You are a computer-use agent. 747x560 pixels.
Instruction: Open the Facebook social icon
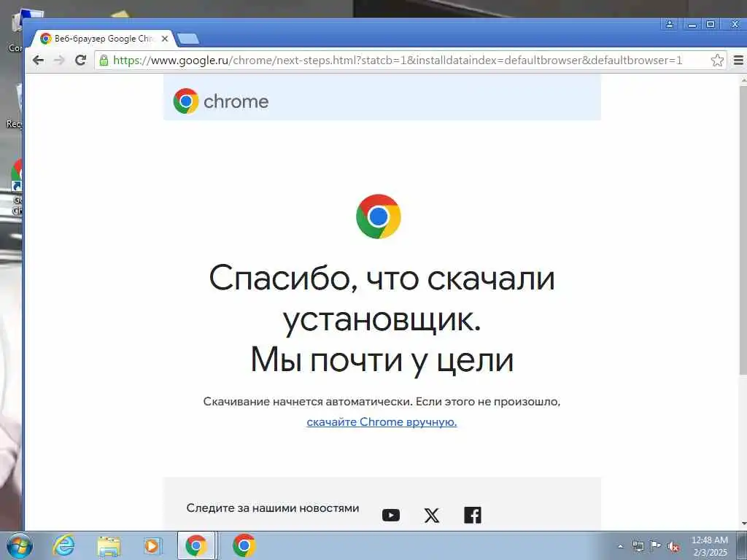pyautogui.click(x=473, y=516)
